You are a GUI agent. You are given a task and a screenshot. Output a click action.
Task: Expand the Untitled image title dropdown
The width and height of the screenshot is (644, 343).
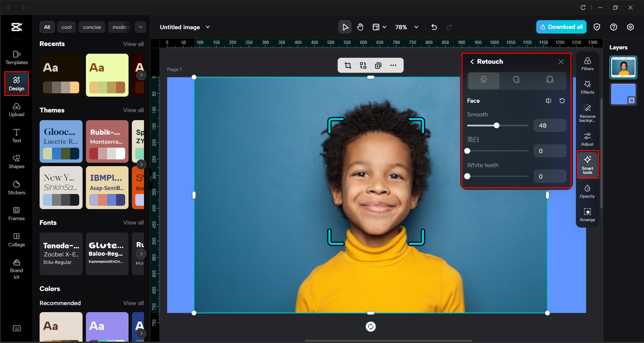208,27
